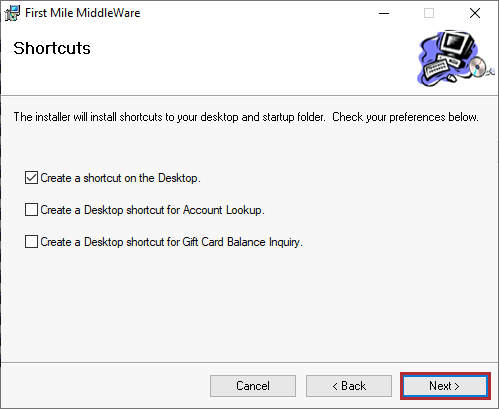Cancel the installation
Image resolution: width=499 pixels, height=409 pixels.
pyautogui.click(x=253, y=386)
